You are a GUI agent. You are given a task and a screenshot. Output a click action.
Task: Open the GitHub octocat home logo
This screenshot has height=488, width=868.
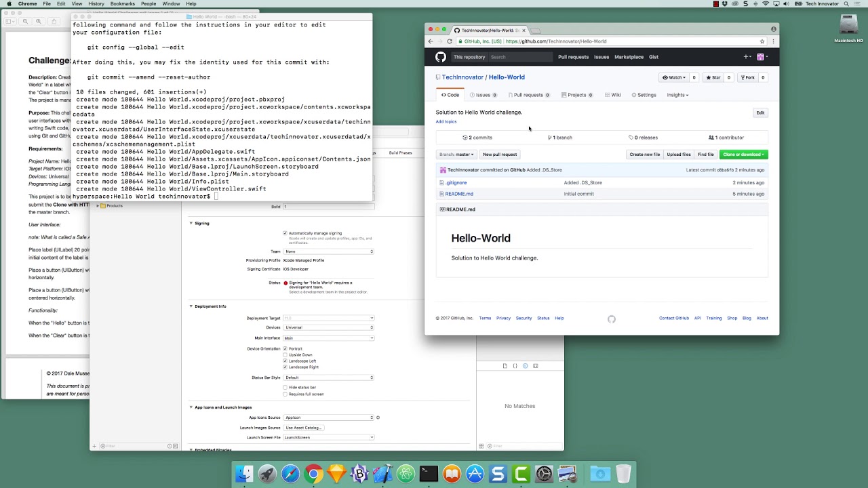pyautogui.click(x=441, y=57)
